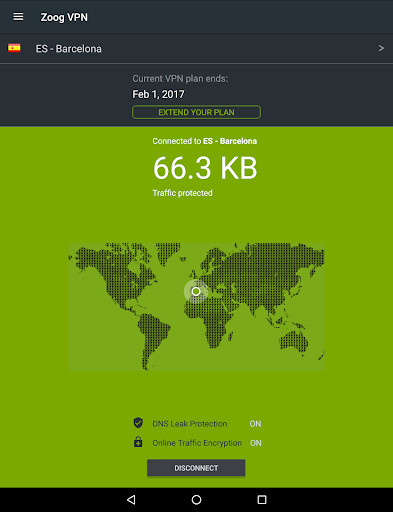
Task: Click EXTEND YOUR PLAN button
Action: pos(196,112)
